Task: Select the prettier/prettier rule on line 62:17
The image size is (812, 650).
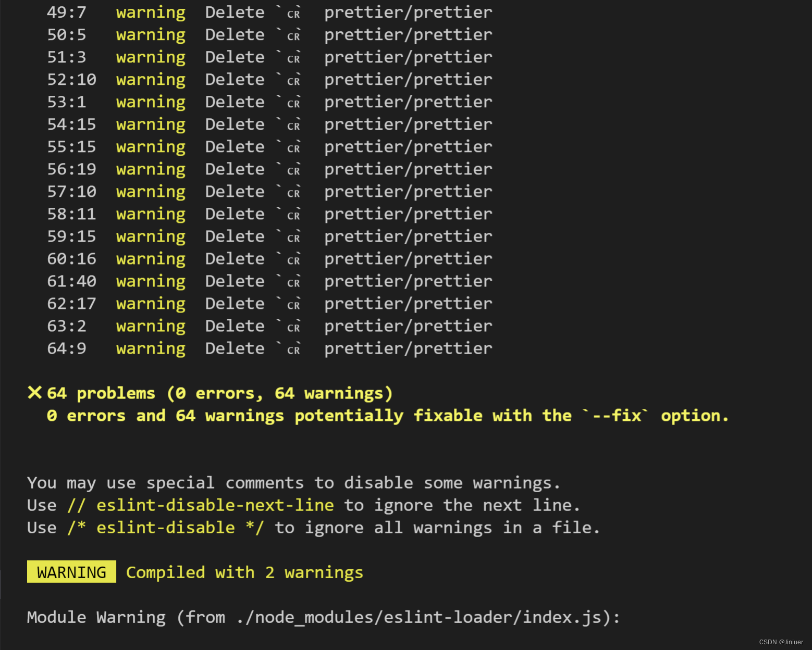Action: tap(408, 303)
